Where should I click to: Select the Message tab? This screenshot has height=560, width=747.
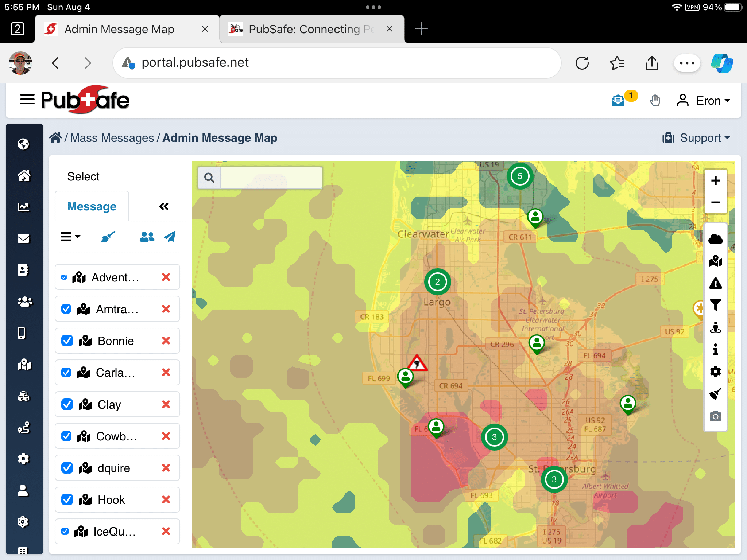[92, 206]
